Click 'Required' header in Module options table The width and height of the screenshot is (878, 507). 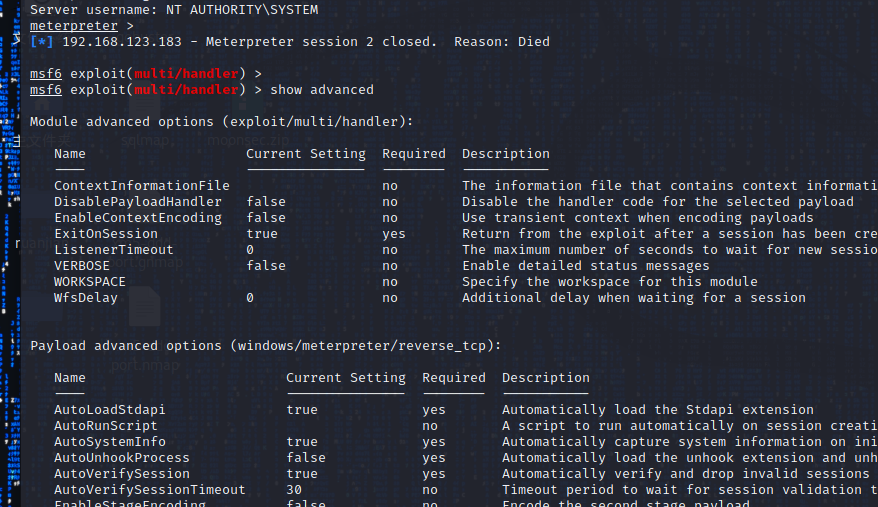point(414,154)
